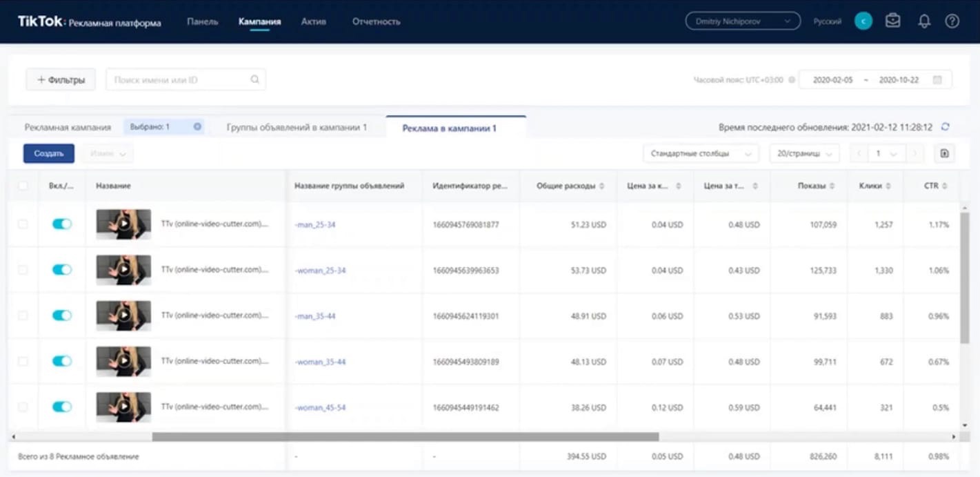Click the export table icon

944,153
